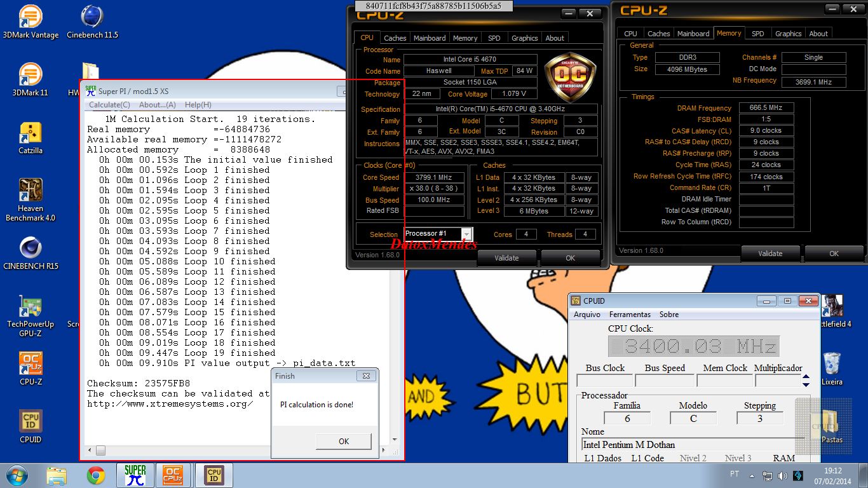Open the CINEBENCH R15 desktop icon

[31, 254]
